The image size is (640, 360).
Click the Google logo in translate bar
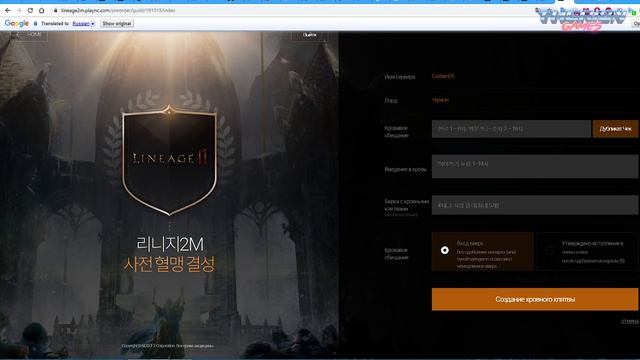point(17,24)
